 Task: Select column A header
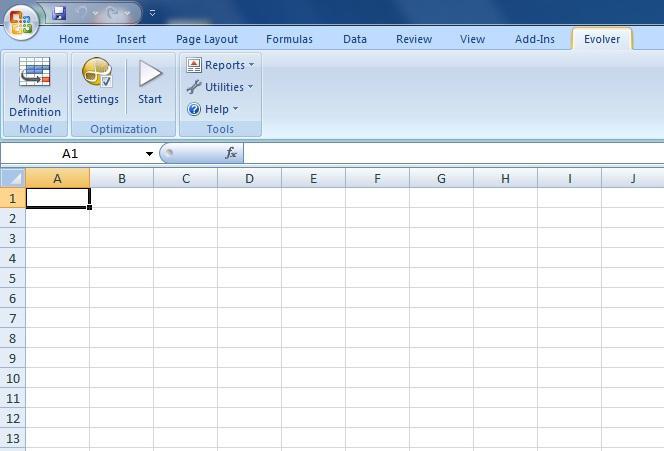pos(58,178)
